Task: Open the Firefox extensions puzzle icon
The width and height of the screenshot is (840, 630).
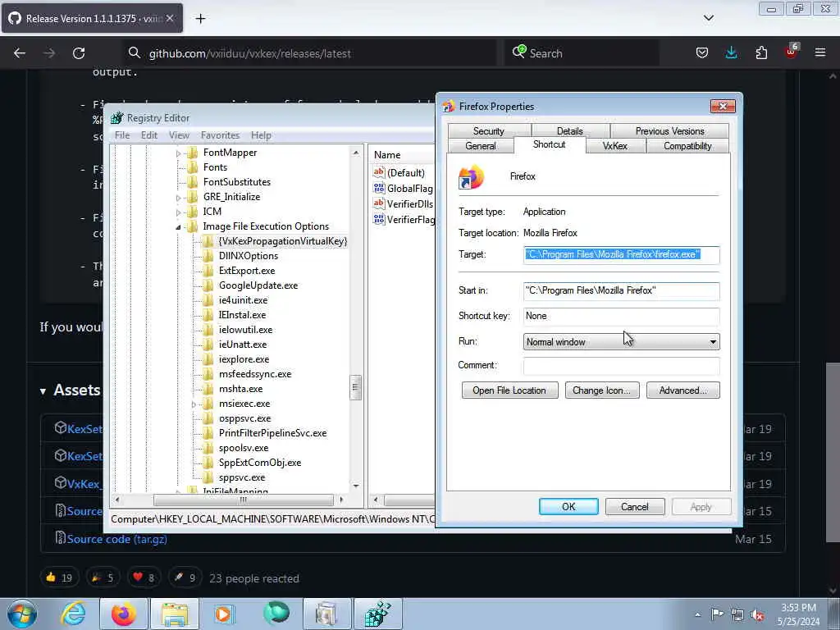Action: click(761, 52)
